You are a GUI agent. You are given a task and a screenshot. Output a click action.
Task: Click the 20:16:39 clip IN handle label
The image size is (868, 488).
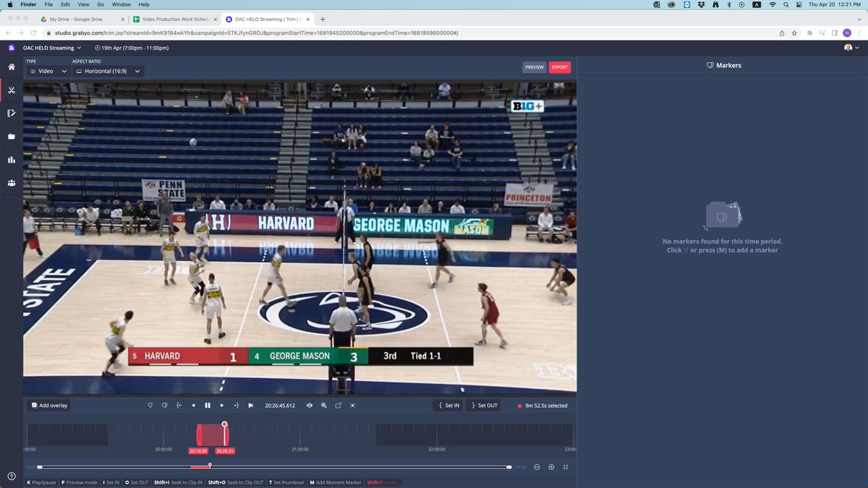pyautogui.click(x=198, y=451)
